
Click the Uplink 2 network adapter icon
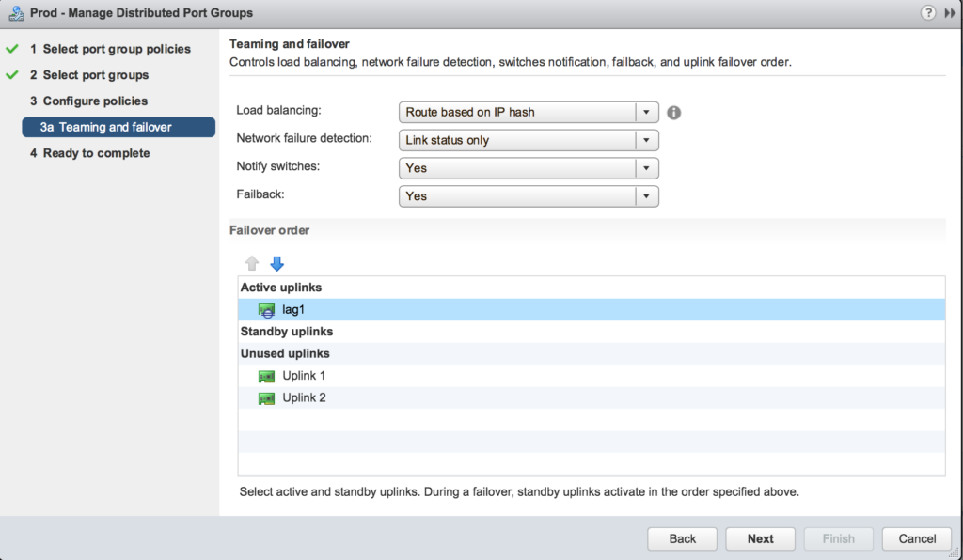(266, 398)
